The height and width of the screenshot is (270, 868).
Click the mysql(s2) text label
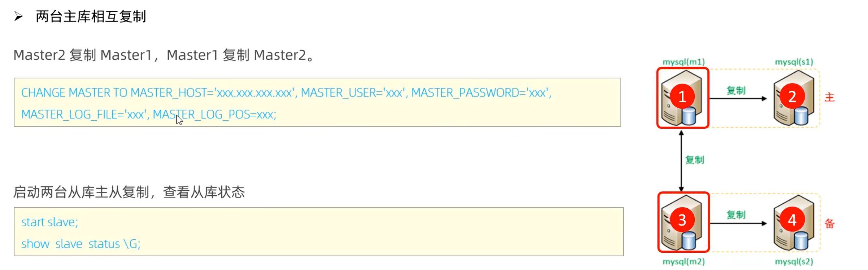(x=793, y=262)
